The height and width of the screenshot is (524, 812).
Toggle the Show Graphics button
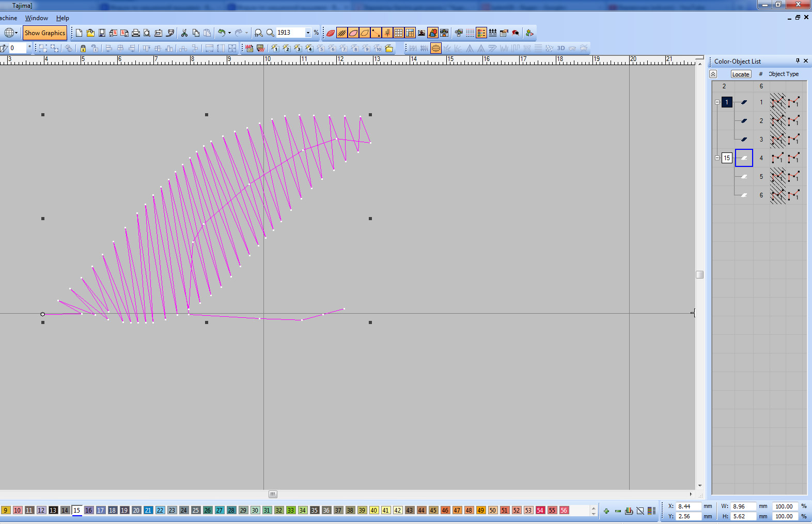[45, 33]
